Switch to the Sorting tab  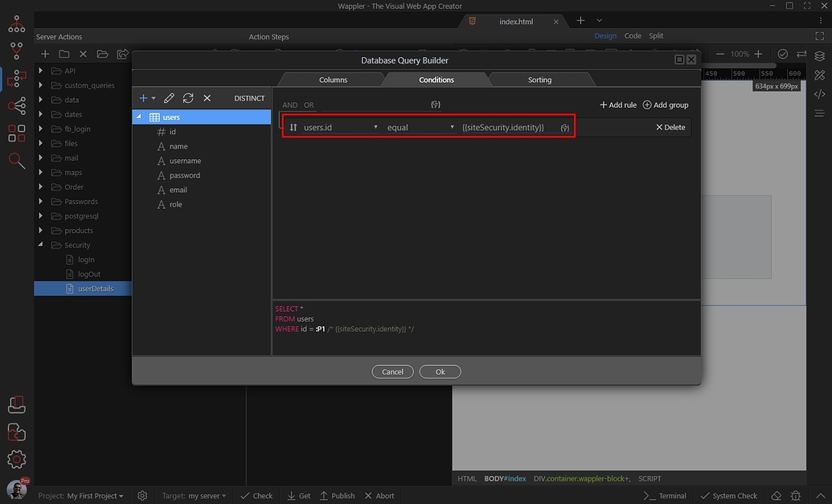point(539,80)
